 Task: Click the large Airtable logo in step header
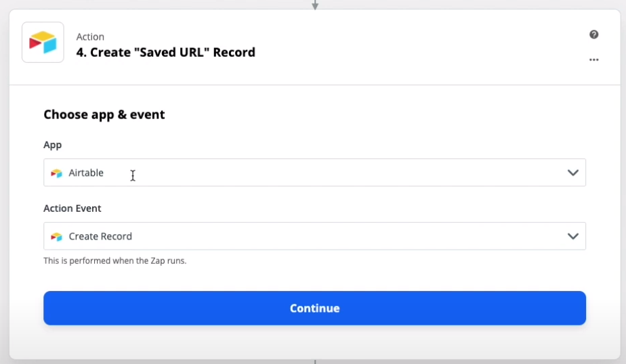(43, 42)
